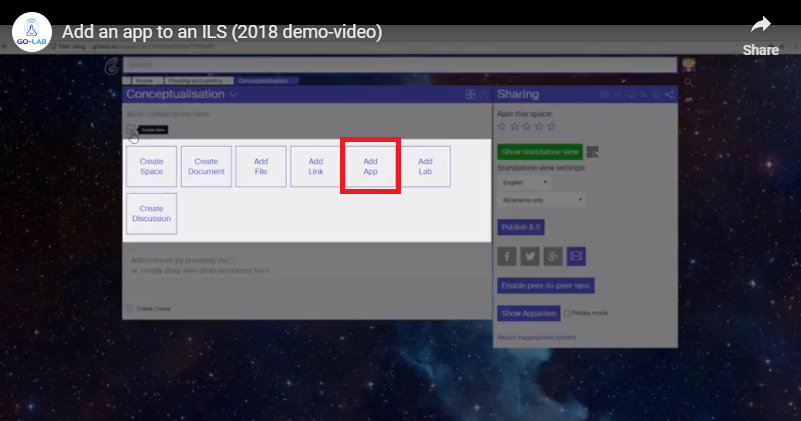The height and width of the screenshot is (421, 801).
Task: Click the Facebook share icon
Action: 507,256
